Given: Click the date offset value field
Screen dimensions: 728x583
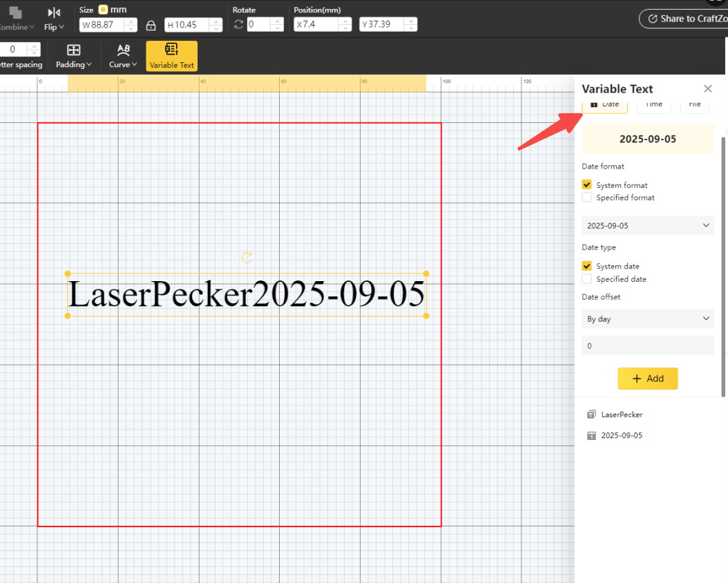Looking at the screenshot, I should click(x=648, y=346).
